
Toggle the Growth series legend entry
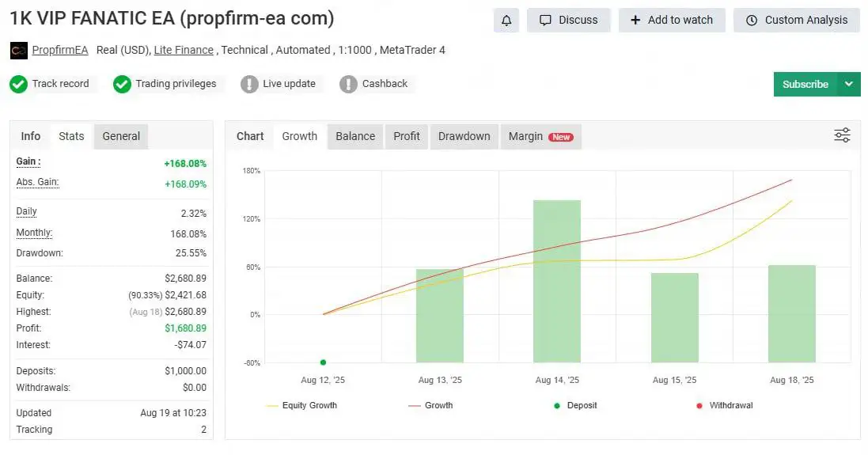(x=430, y=405)
